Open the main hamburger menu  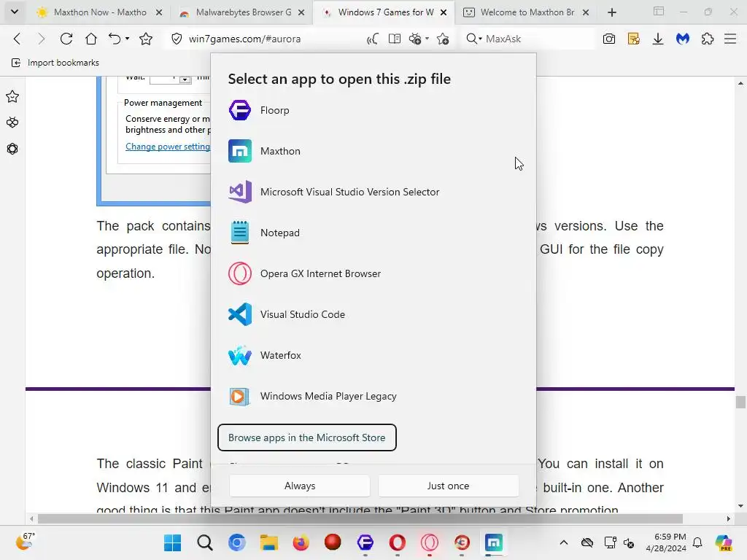(x=730, y=39)
